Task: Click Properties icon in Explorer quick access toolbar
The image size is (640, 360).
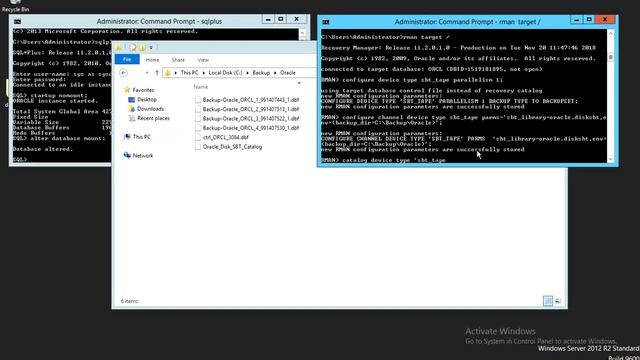Action: point(133,47)
